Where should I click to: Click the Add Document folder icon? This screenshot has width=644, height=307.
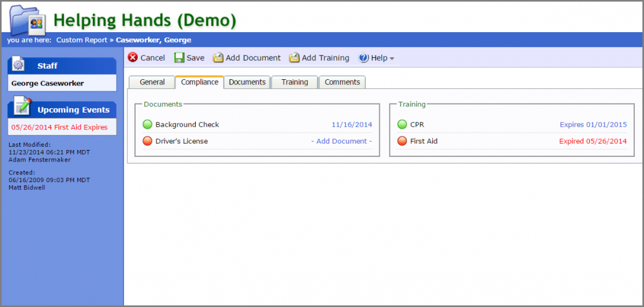(218, 57)
